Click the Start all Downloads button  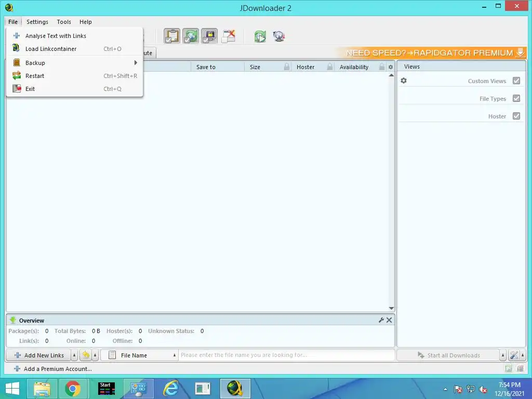(x=448, y=355)
